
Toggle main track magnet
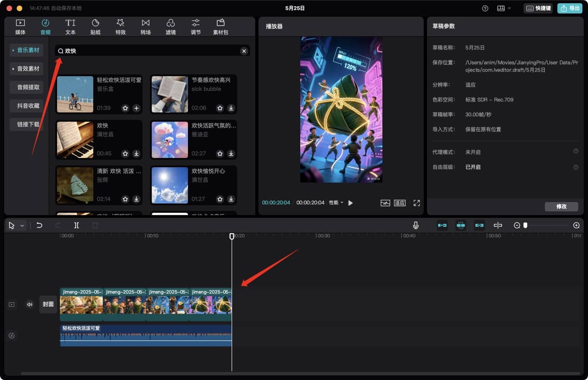tap(442, 225)
